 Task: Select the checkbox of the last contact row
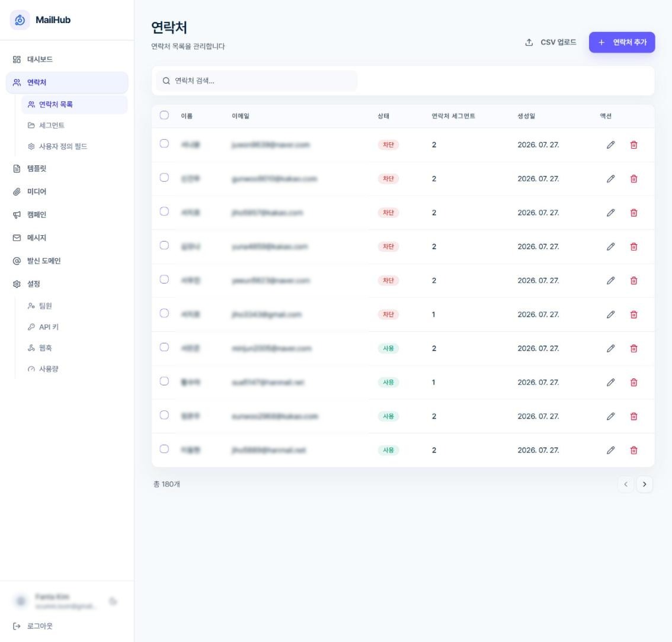pos(164,449)
